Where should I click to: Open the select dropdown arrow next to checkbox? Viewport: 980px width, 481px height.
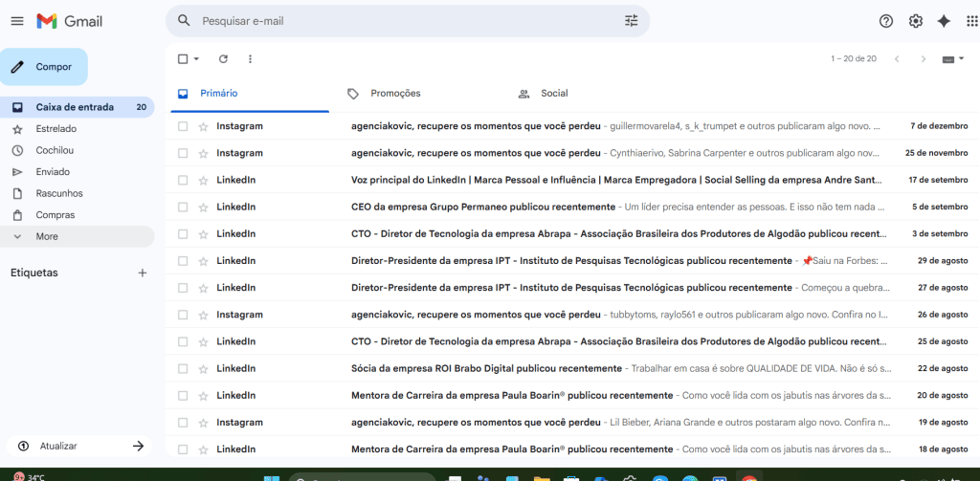(196, 58)
